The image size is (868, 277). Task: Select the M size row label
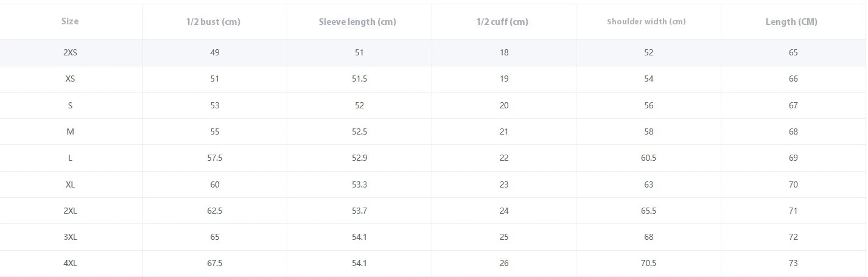(x=70, y=131)
